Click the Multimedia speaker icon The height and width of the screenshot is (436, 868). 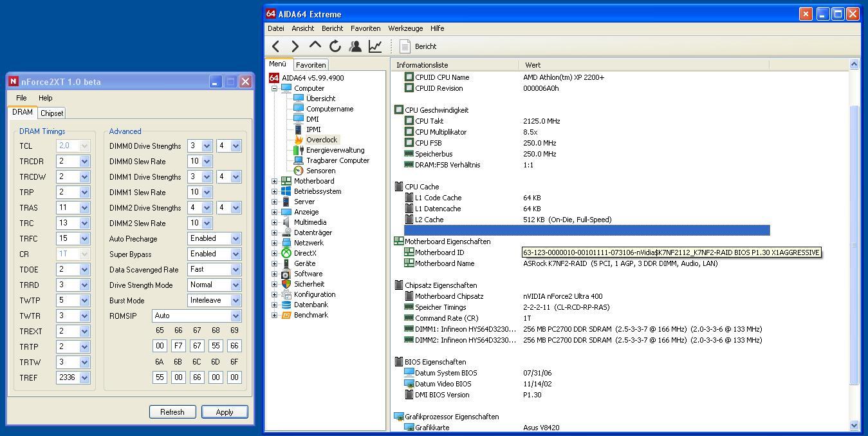tap(286, 222)
